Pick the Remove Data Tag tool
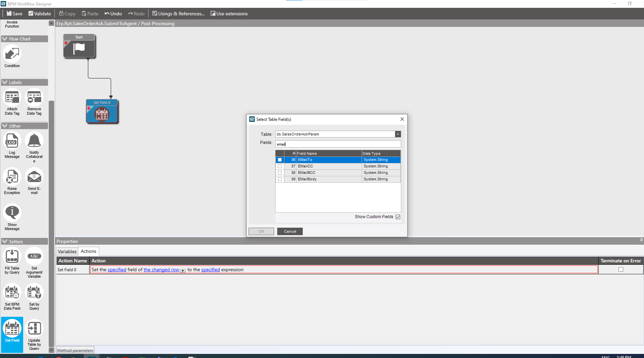This screenshot has height=358, width=644. (34, 102)
